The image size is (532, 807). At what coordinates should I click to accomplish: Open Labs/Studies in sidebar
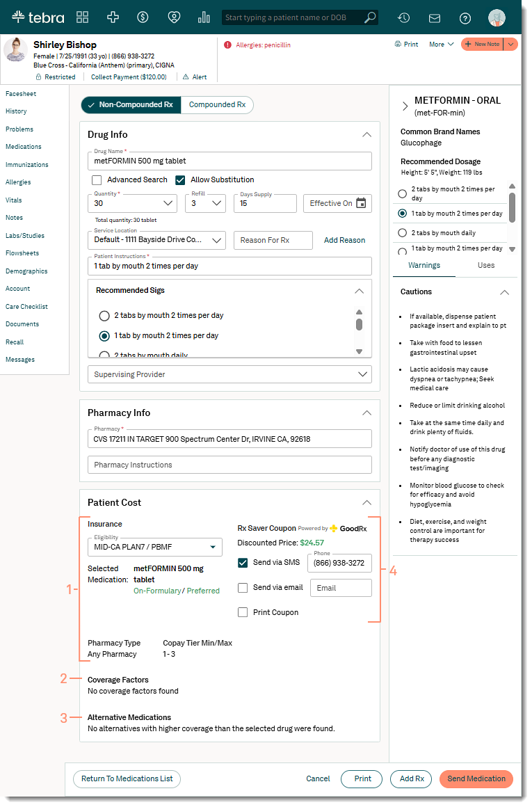coord(25,236)
